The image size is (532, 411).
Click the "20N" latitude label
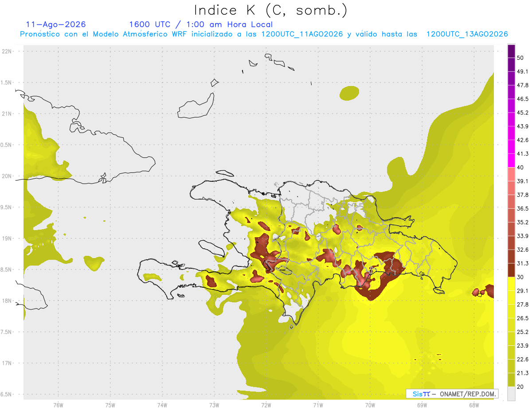(x=8, y=176)
